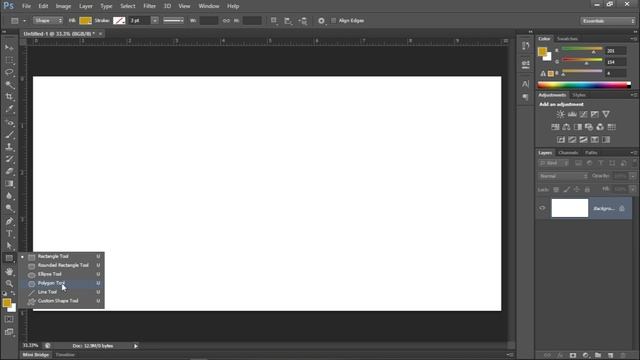Open the Layer menu

click(x=86, y=6)
